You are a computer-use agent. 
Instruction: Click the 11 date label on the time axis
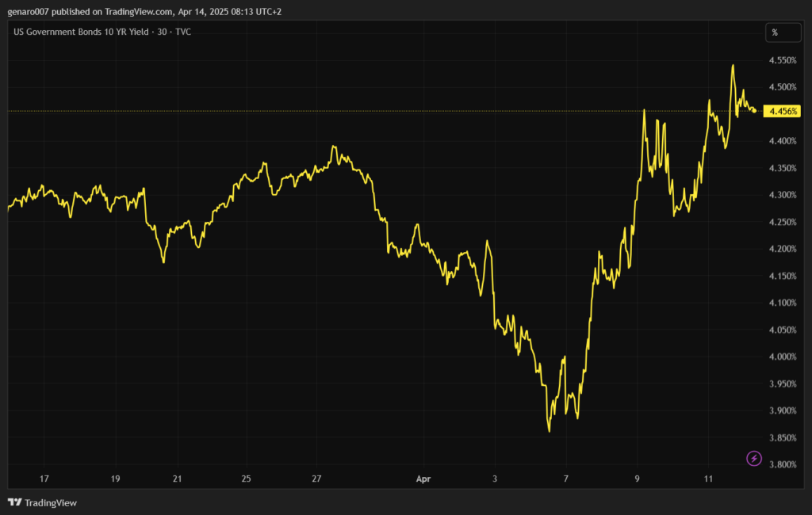coord(709,479)
